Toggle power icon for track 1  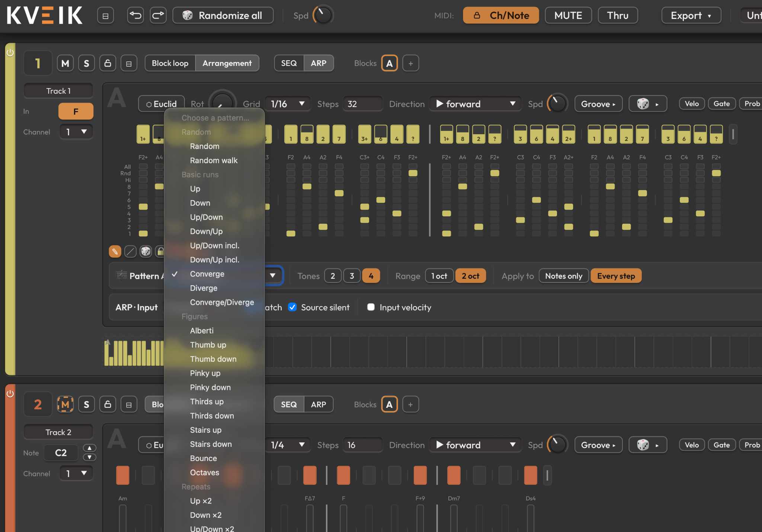[10, 52]
